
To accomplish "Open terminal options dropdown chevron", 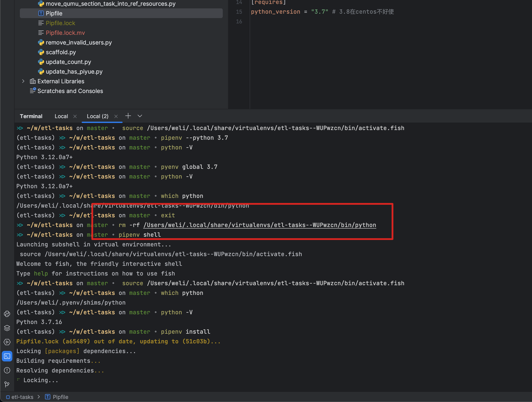I will (x=140, y=116).
